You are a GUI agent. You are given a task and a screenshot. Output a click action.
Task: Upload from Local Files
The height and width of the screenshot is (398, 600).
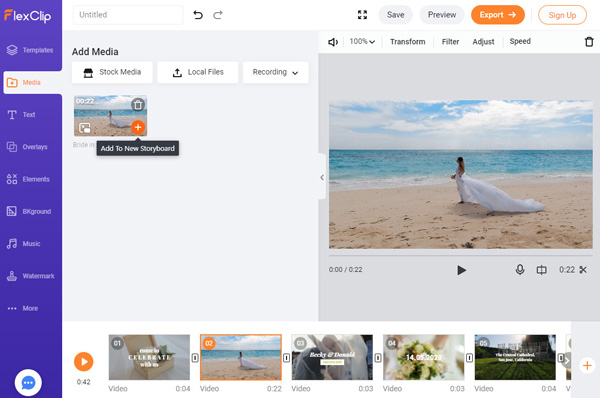click(x=197, y=72)
